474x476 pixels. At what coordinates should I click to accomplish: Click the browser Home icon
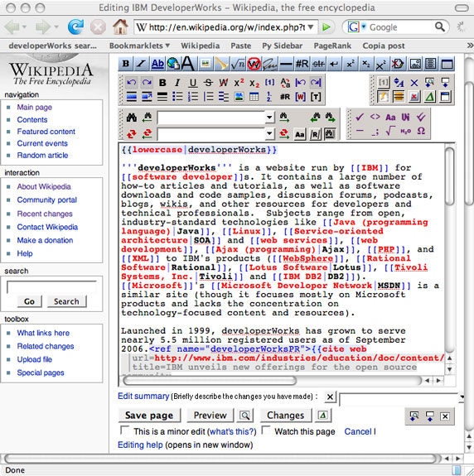(120, 26)
